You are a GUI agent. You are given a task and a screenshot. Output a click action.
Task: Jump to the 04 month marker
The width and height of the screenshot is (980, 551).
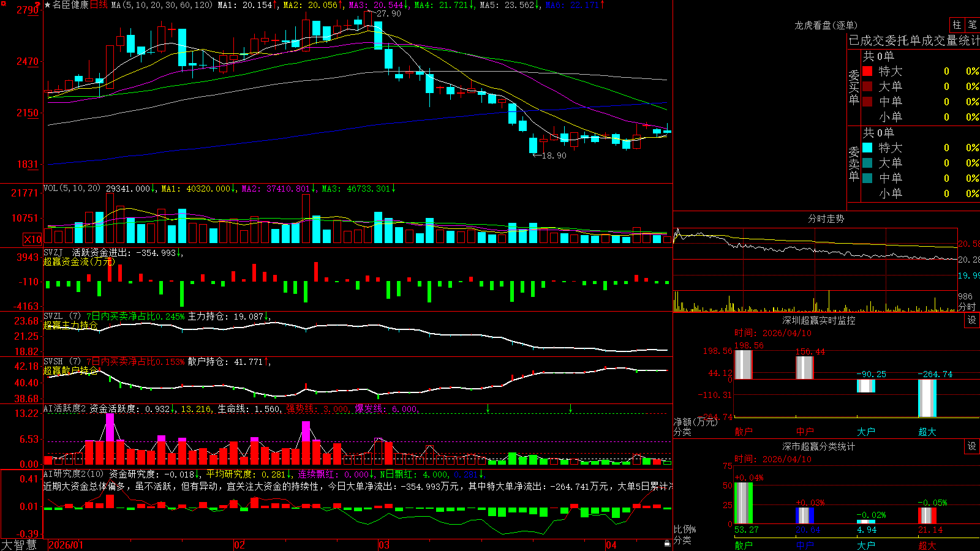[611, 545]
